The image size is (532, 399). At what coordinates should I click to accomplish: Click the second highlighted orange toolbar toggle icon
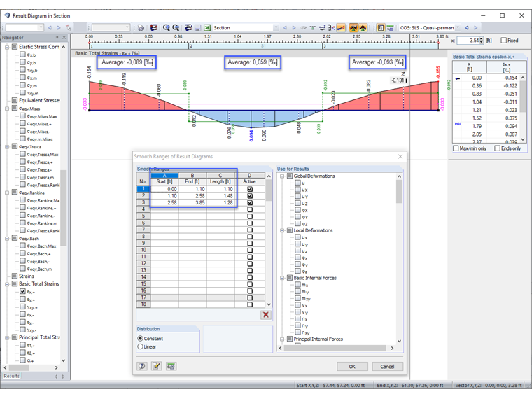coord(363,28)
